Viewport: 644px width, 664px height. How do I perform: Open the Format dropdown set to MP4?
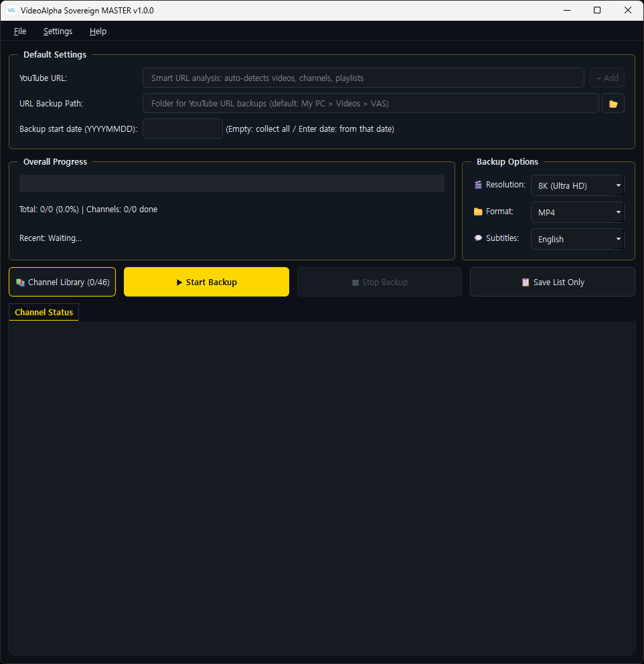577,212
